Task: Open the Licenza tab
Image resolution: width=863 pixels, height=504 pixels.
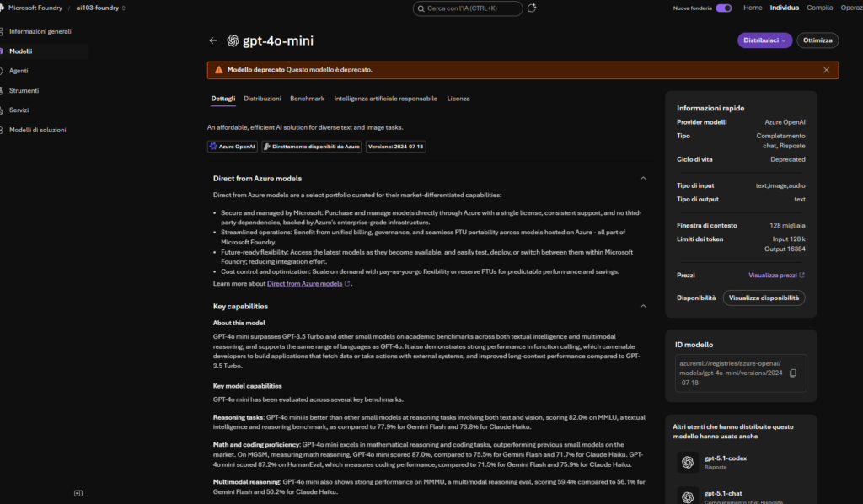Action: pyautogui.click(x=458, y=99)
